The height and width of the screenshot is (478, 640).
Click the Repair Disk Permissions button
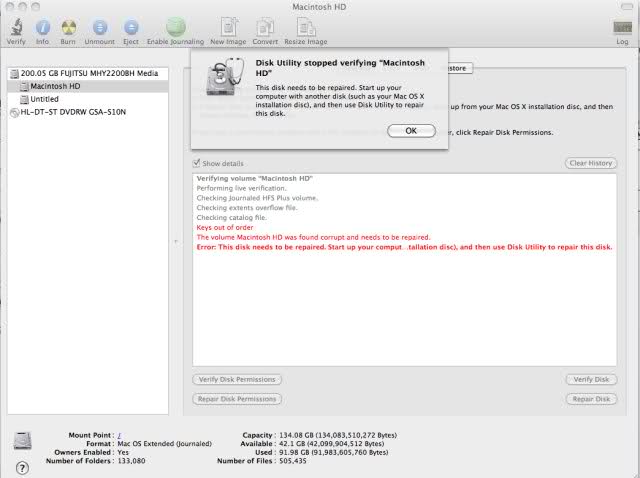(237, 399)
